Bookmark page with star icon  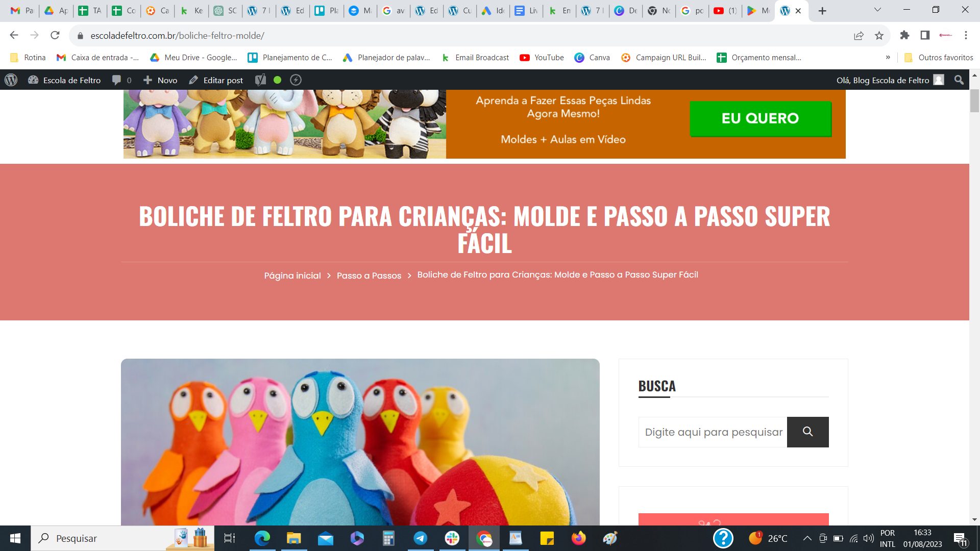coord(879,35)
